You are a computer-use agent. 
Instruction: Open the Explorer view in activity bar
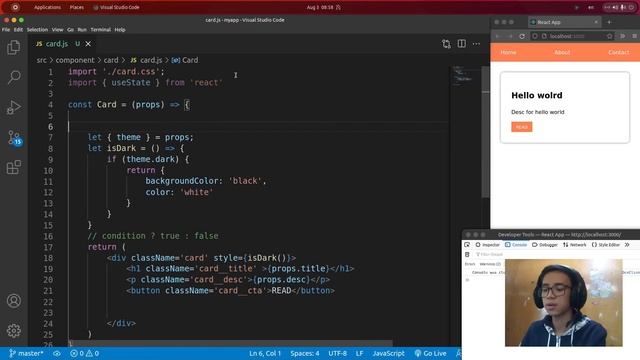(13, 47)
